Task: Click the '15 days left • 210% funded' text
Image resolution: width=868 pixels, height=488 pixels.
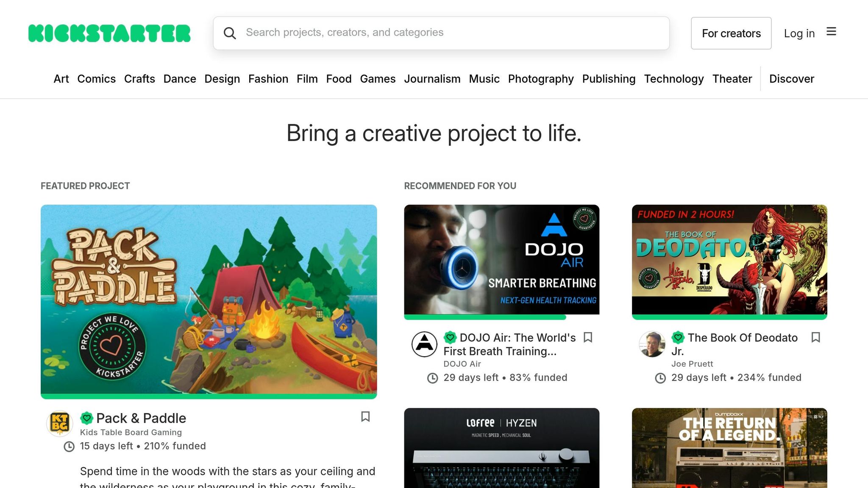Action: click(x=143, y=446)
